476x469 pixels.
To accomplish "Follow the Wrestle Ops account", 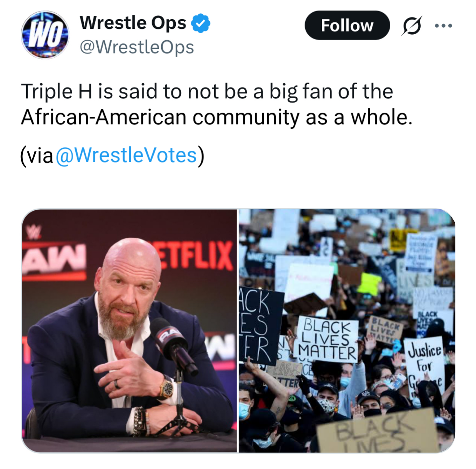I will [347, 25].
